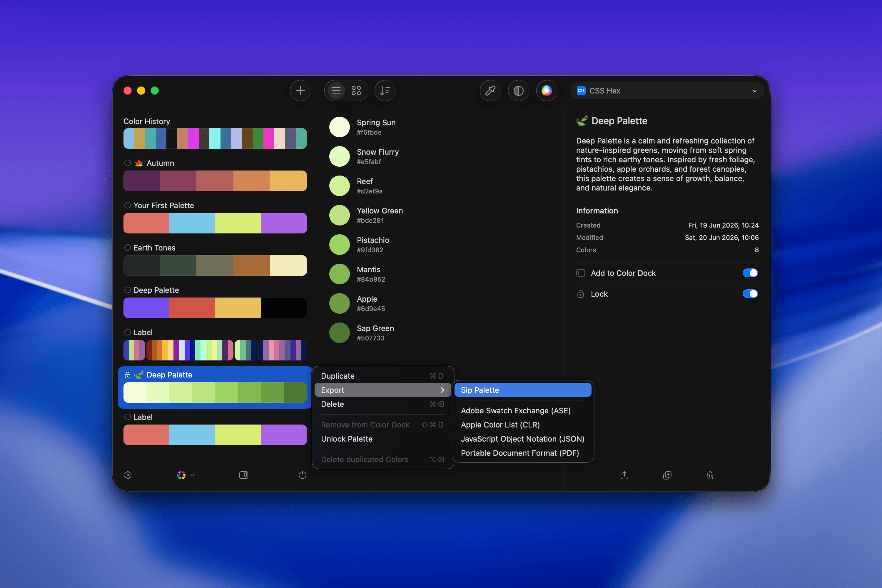Click the Modified date Sat, 20 Jun 2026, 10:06
The image size is (882, 588).
[x=721, y=237]
